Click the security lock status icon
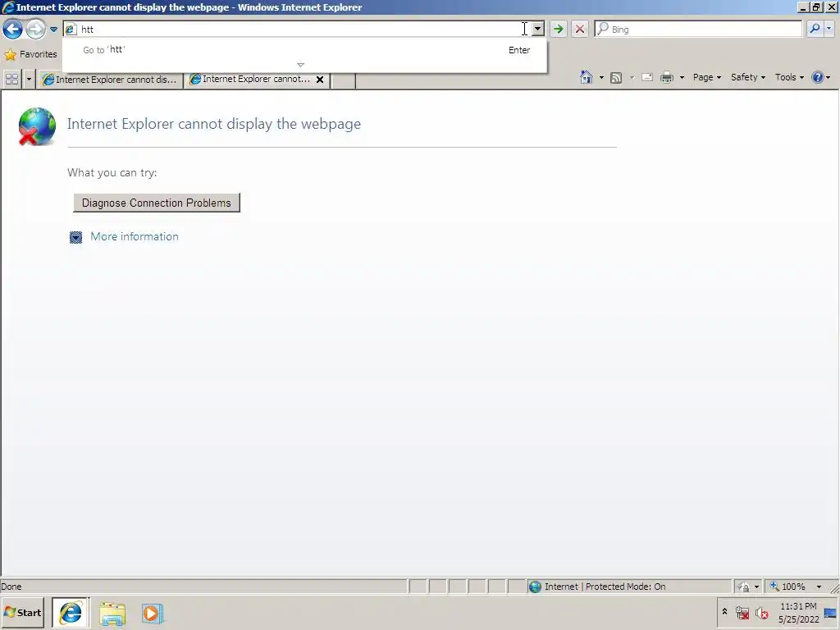The width and height of the screenshot is (840, 630). coord(743,587)
